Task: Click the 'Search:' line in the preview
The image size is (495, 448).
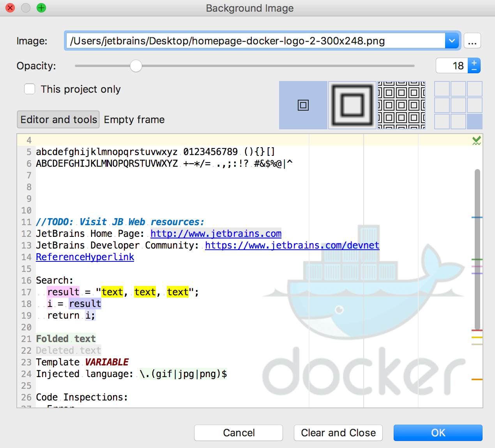Action: [x=55, y=280]
